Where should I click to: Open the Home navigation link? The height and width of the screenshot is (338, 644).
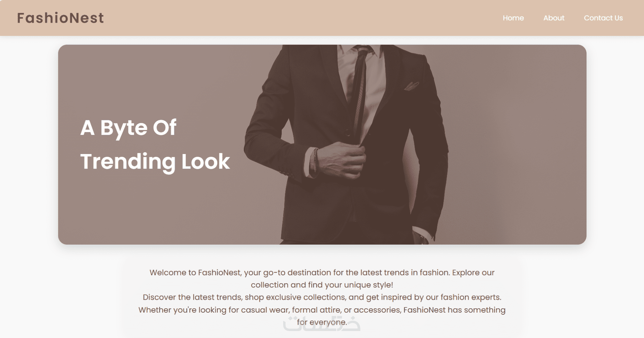click(x=513, y=18)
